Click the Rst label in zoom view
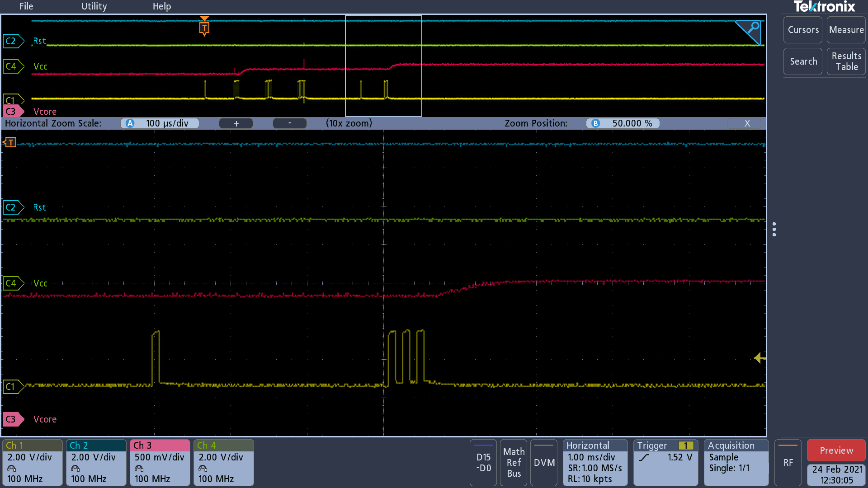Screen dimensions: 868x488 click(39, 207)
